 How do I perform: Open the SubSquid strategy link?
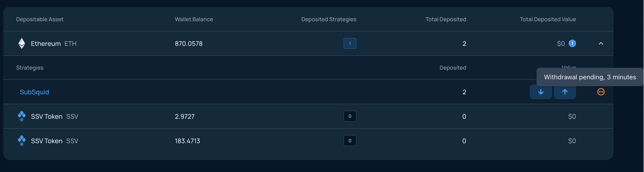34,92
